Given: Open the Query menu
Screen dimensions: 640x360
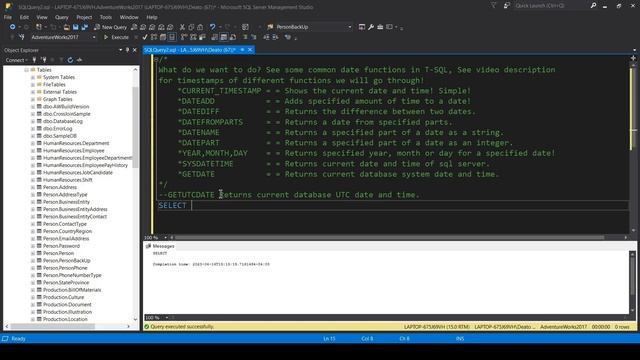Looking at the screenshot, I should click(62, 17).
